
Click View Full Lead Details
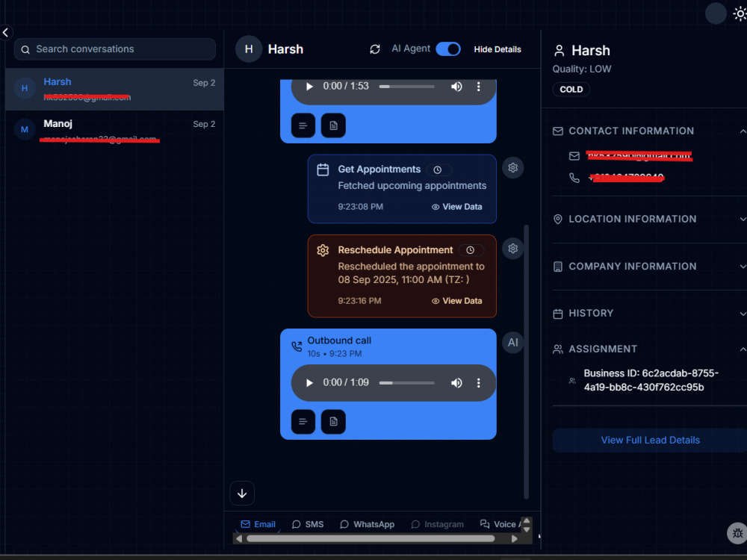tap(650, 441)
